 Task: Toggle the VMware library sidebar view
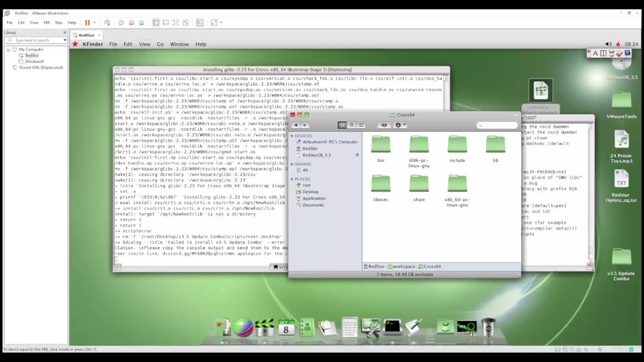[x=155, y=23]
